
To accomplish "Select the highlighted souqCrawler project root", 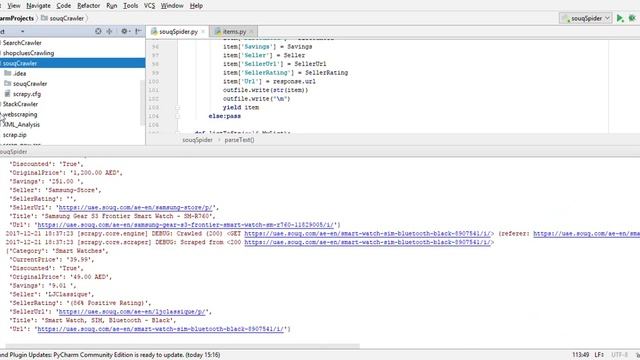I will tap(20, 63).
